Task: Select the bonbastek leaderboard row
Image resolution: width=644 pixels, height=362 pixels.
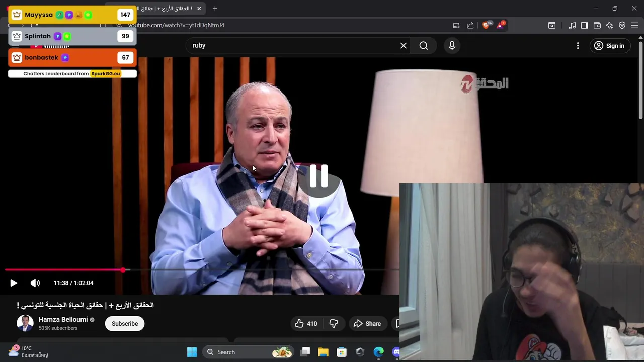Action: [72, 57]
